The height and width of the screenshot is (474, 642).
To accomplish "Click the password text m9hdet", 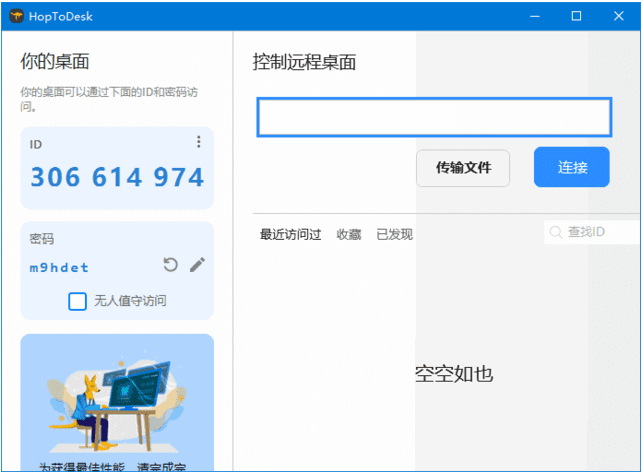I will (59, 268).
